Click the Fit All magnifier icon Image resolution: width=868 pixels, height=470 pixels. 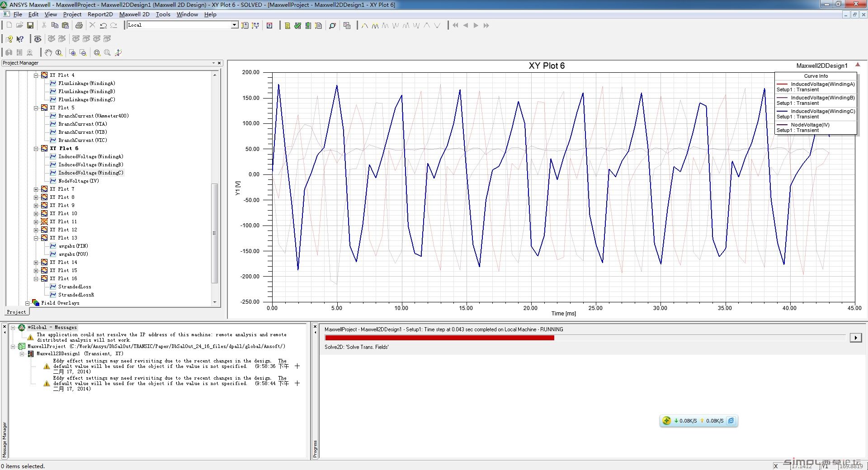pos(97,52)
